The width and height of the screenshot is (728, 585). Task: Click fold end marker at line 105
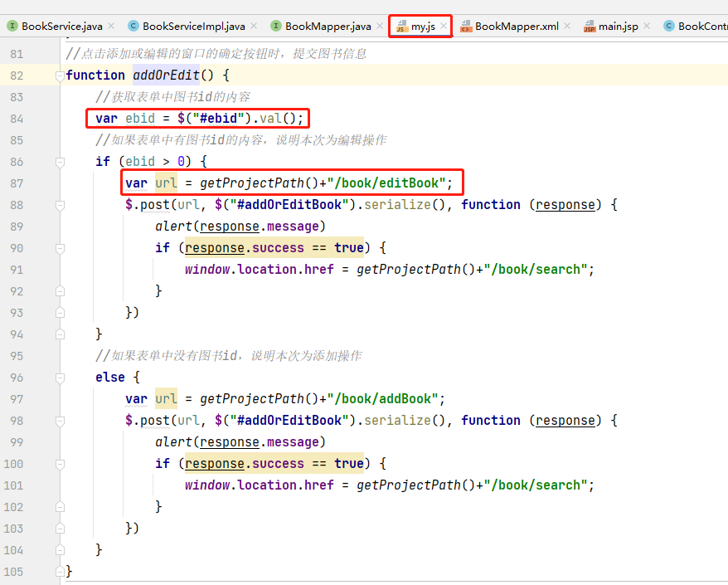[x=60, y=572]
